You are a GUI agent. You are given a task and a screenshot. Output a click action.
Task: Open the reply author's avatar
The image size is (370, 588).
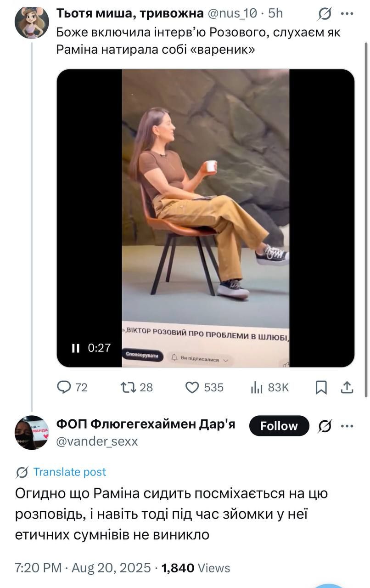tap(32, 432)
